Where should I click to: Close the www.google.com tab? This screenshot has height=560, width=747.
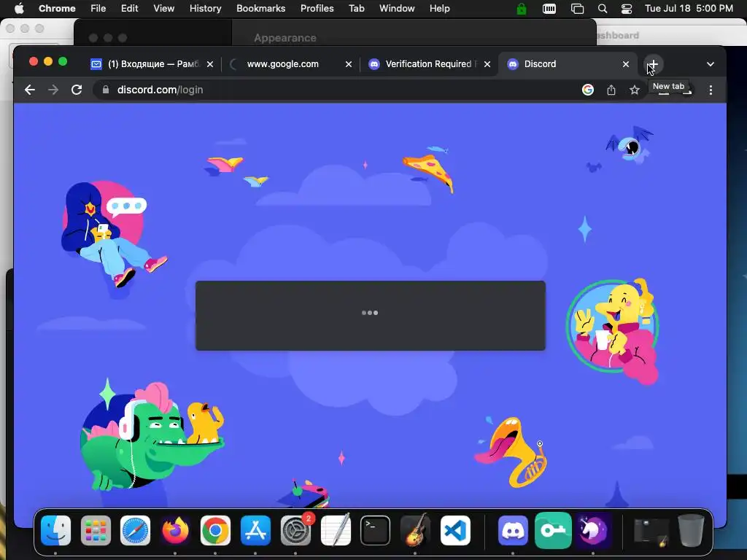(x=349, y=64)
